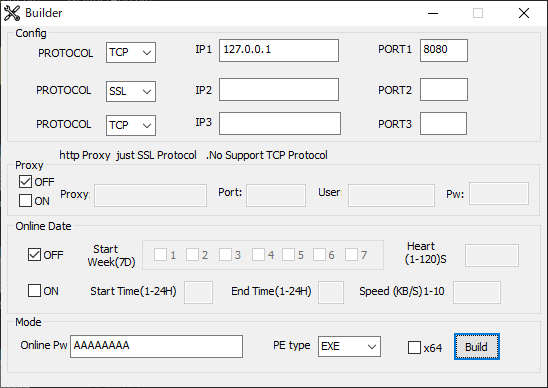Click the Start Time(1-24H) input field
This screenshot has height=388, width=548.
[199, 292]
